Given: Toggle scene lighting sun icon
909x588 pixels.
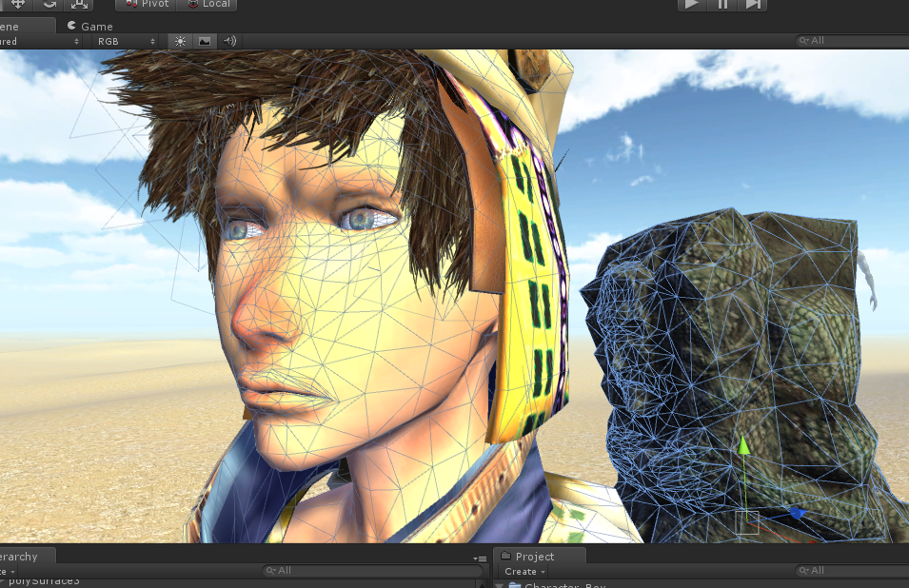Looking at the screenshot, I should tap(180, 41).
